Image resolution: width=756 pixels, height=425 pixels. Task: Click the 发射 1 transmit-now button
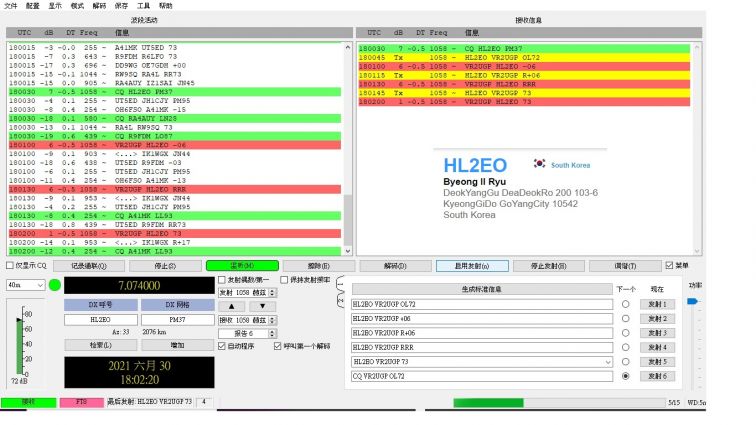pyautogui.click(x=657, y=303)
